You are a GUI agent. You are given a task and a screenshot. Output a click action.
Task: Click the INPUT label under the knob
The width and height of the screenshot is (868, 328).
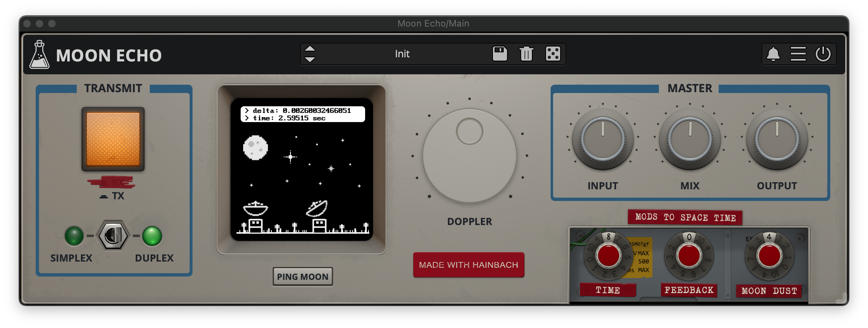tap(602, 186)
